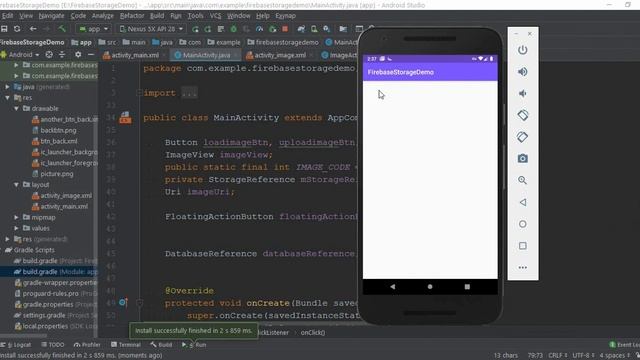Open the AVD Manager icon
Image resolution: width=640 pixels, height=360 pixels.
point(314,29)
